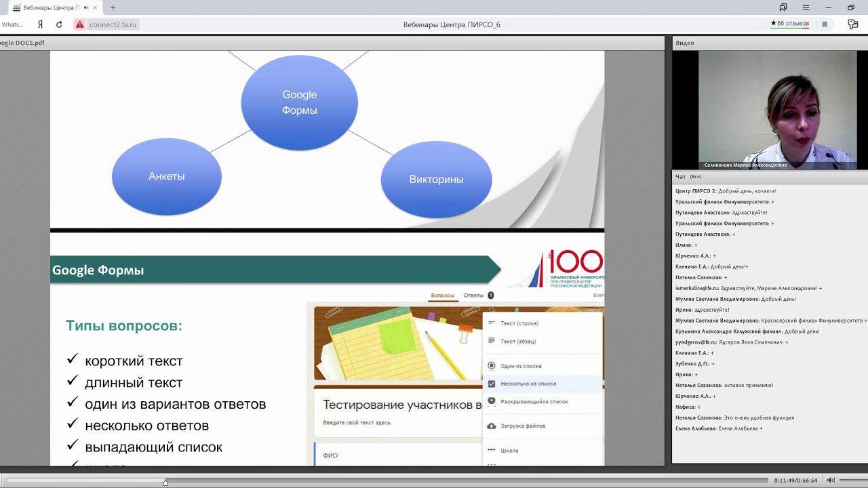Open the browser hamburger menu

click(x=806, y=7)
